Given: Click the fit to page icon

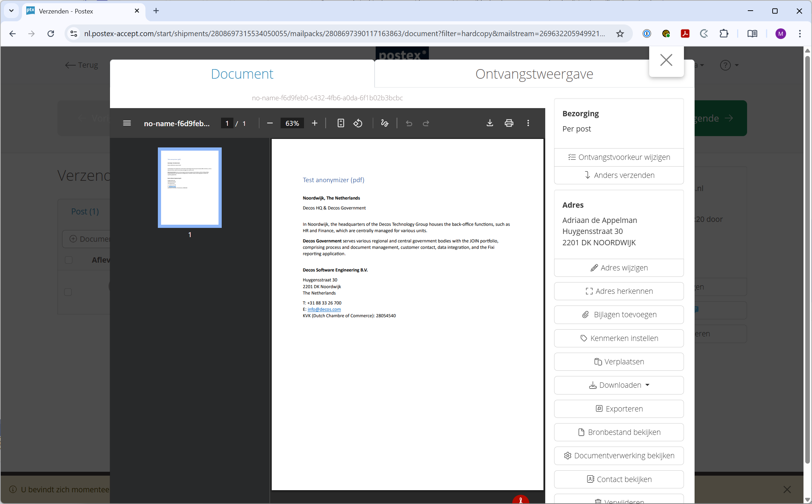Looking at the screenshot, I should (x=341, y=123).
